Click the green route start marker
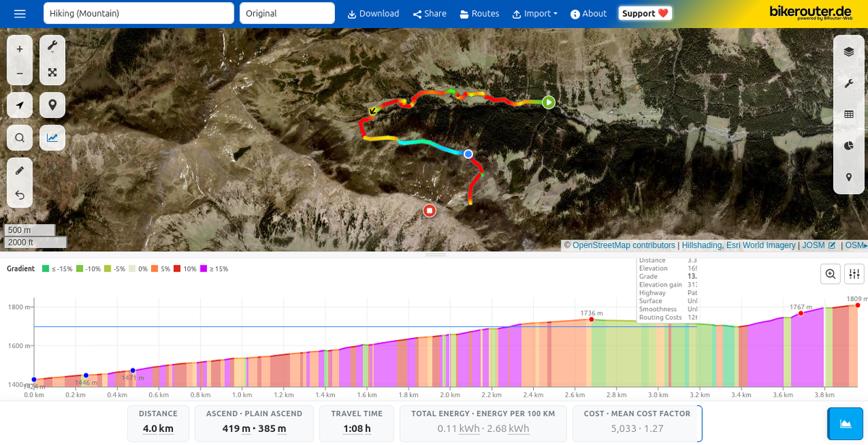 click(x=548, y=102)
